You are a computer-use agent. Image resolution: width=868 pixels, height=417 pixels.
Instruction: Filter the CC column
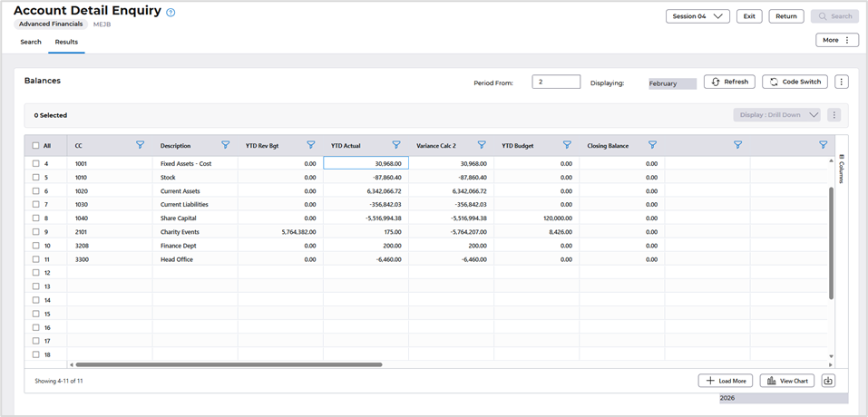click(140, 145)
